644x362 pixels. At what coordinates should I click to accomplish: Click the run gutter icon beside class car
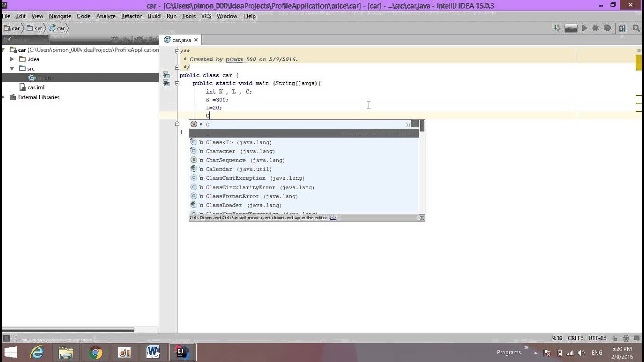click(x=166, y=75)
